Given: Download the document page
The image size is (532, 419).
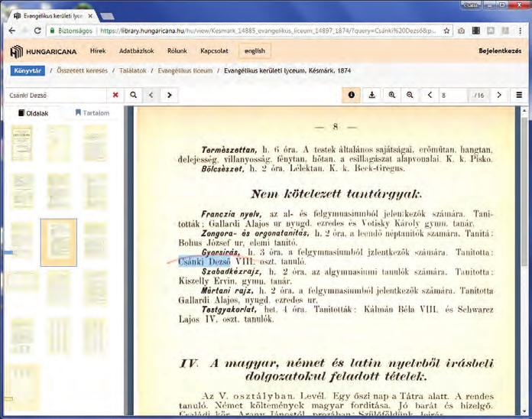Looking at the screenshot, I should pos(371,95).
